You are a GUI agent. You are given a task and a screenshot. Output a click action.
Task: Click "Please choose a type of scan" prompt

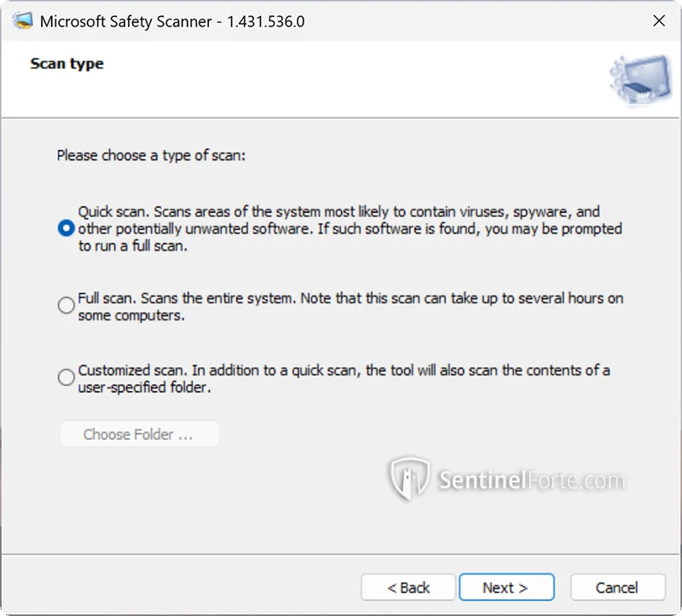point(151,156)
